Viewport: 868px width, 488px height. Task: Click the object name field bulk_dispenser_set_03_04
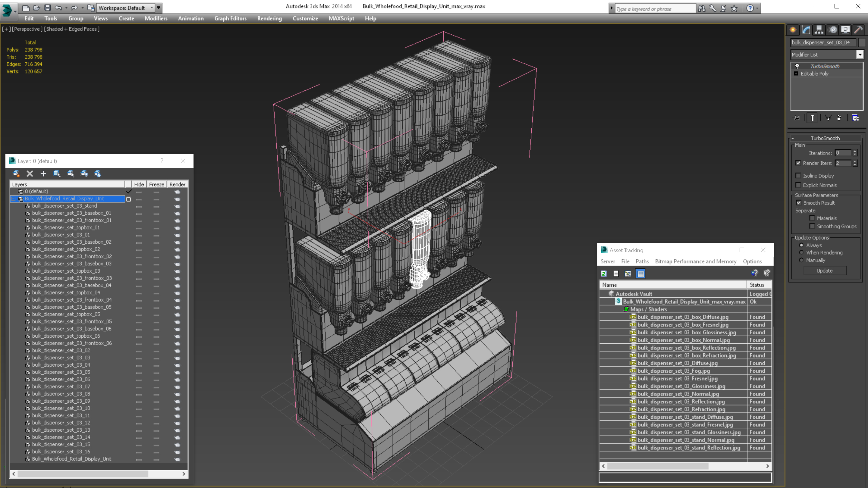823,42
